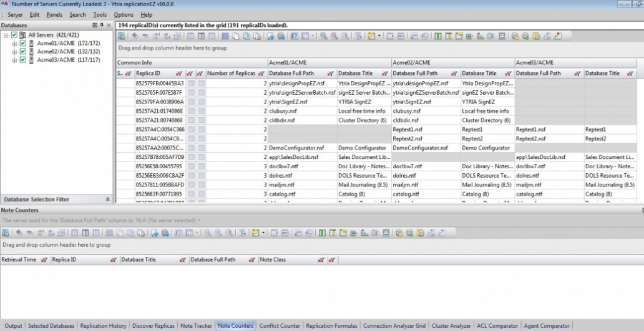Click the solid blue square icon in upper toolbar

click(225, 36)
